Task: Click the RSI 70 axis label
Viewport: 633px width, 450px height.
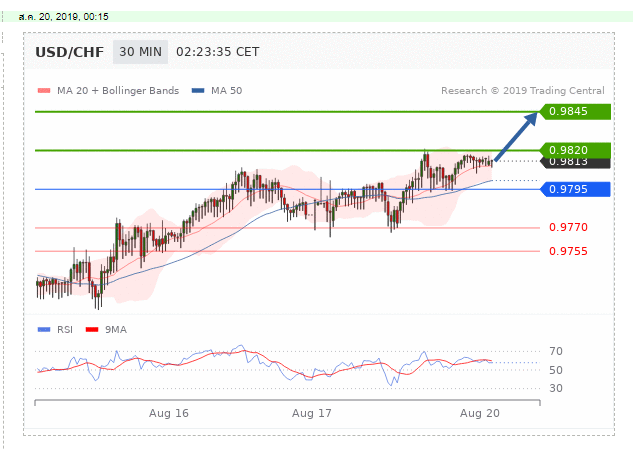Action: tap(556, 352)
